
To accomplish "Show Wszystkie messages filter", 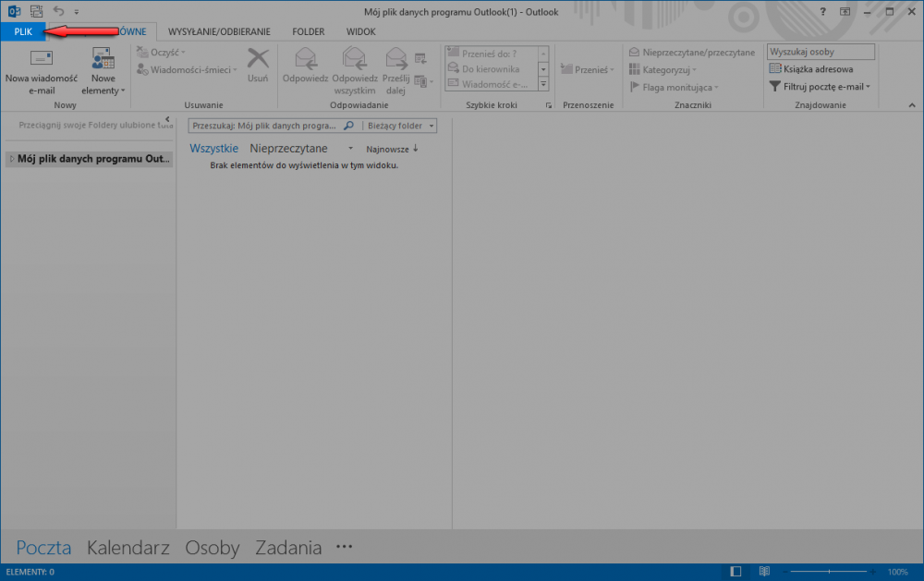I will (214, 149).
